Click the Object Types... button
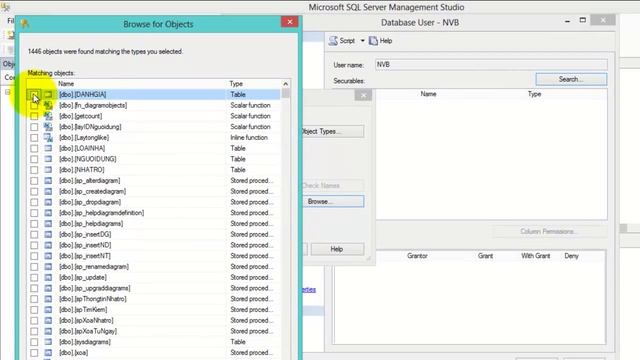 pyautogui.click(x=333, y=131)
